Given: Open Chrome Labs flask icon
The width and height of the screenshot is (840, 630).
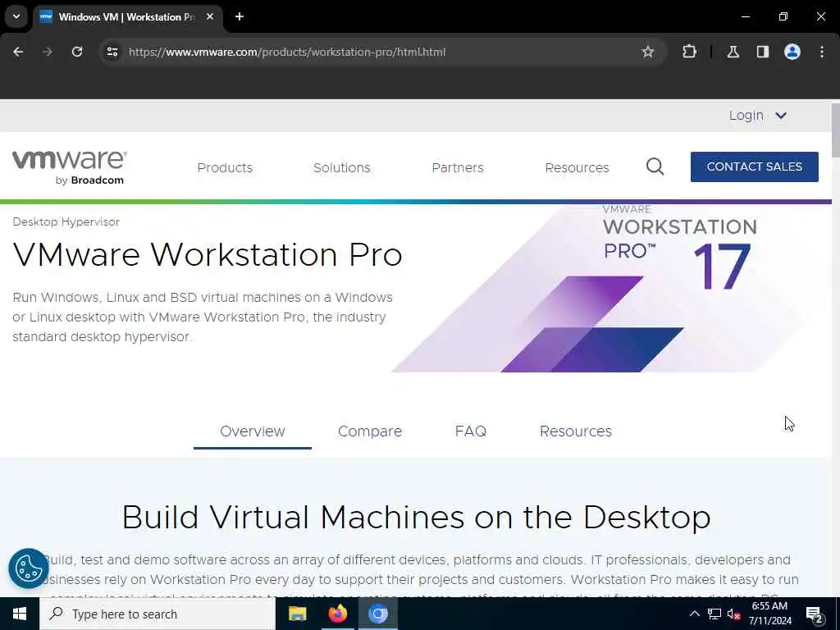Looking at the screenshot, I should click(733, 52).
